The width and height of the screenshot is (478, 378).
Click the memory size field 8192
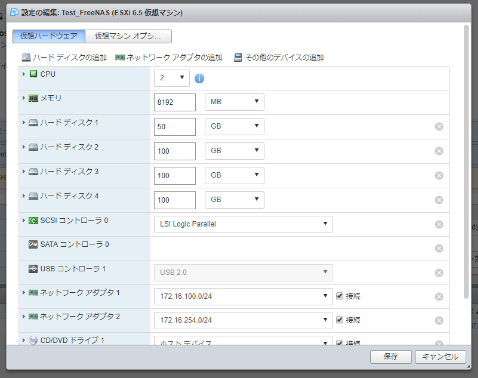pyautogui.click(x=175, y=102)
